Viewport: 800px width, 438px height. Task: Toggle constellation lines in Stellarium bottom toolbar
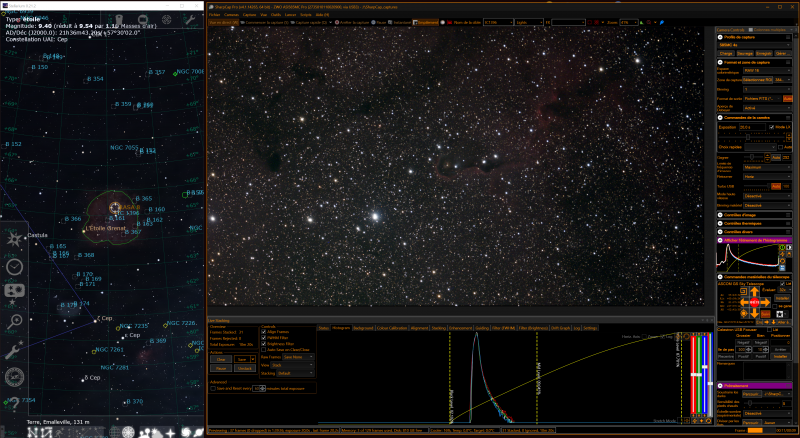click(32, 433)
